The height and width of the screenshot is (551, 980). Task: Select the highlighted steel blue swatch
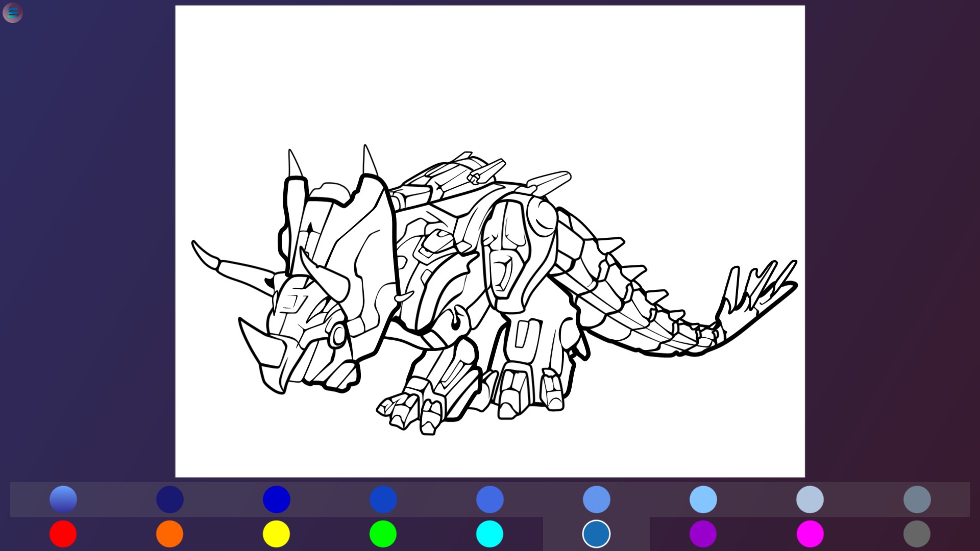coord(596,534)
